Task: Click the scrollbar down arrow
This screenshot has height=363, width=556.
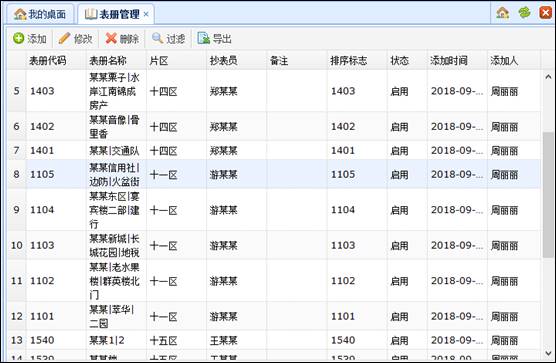Action: click(x=548, y=353)
